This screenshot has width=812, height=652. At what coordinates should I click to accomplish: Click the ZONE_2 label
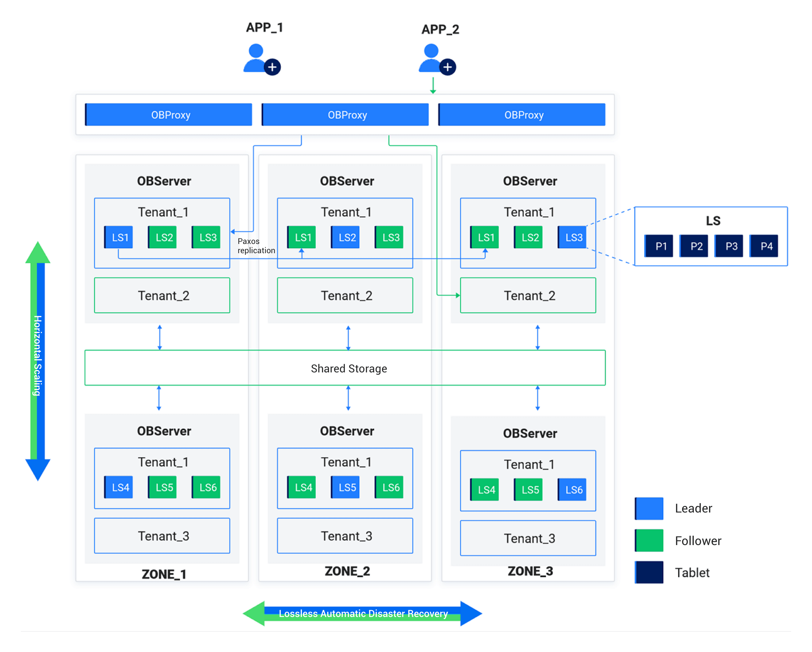pos(347,571)
